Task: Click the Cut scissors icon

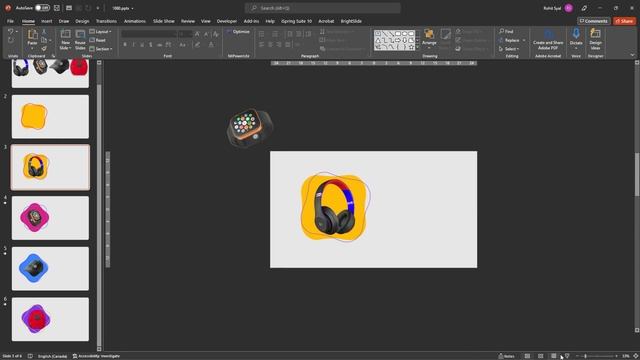Action: click(44, 31)
